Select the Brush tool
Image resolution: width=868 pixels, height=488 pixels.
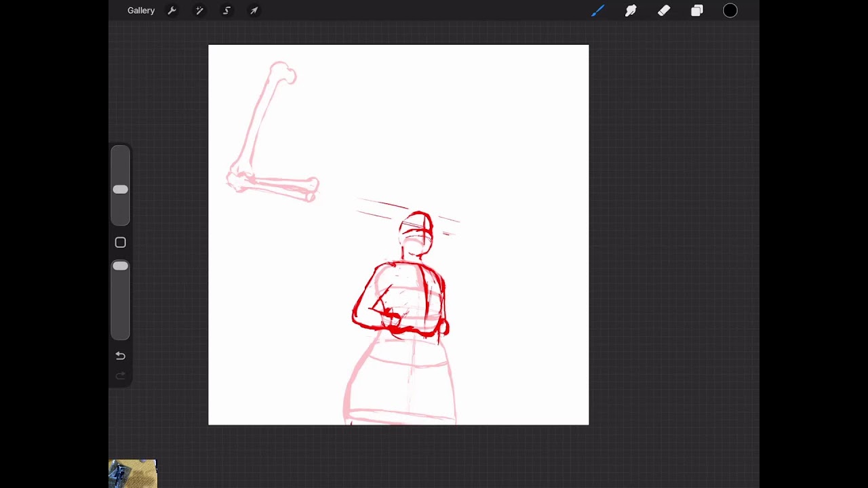[x=597, y=11]
